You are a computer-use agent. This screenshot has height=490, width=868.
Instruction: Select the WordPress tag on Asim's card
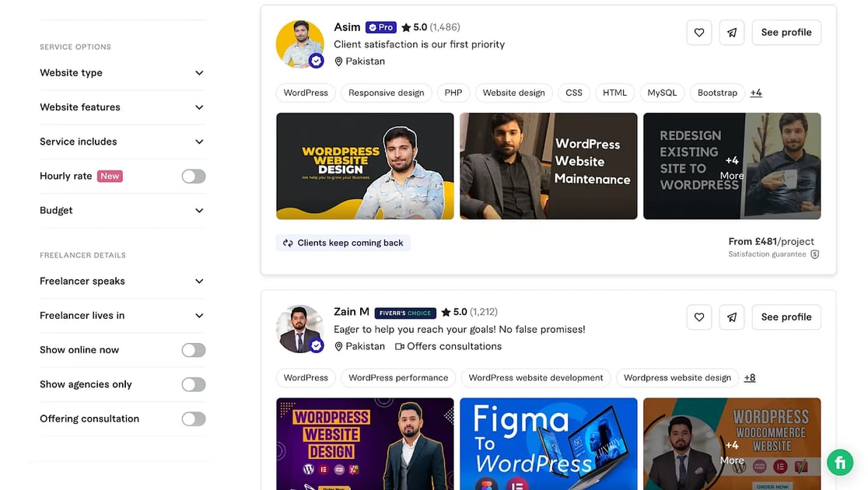305,93
